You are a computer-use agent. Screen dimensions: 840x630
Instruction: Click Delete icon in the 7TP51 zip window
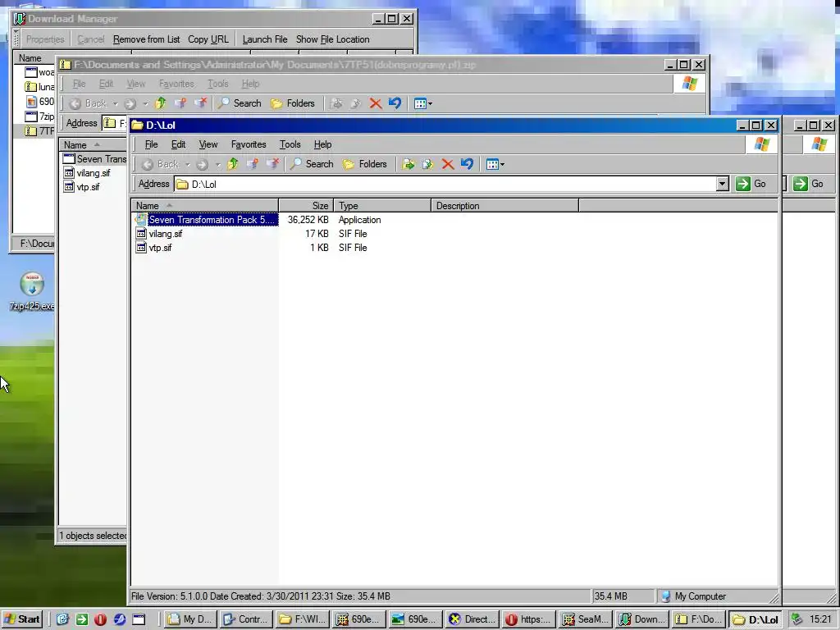376,103
